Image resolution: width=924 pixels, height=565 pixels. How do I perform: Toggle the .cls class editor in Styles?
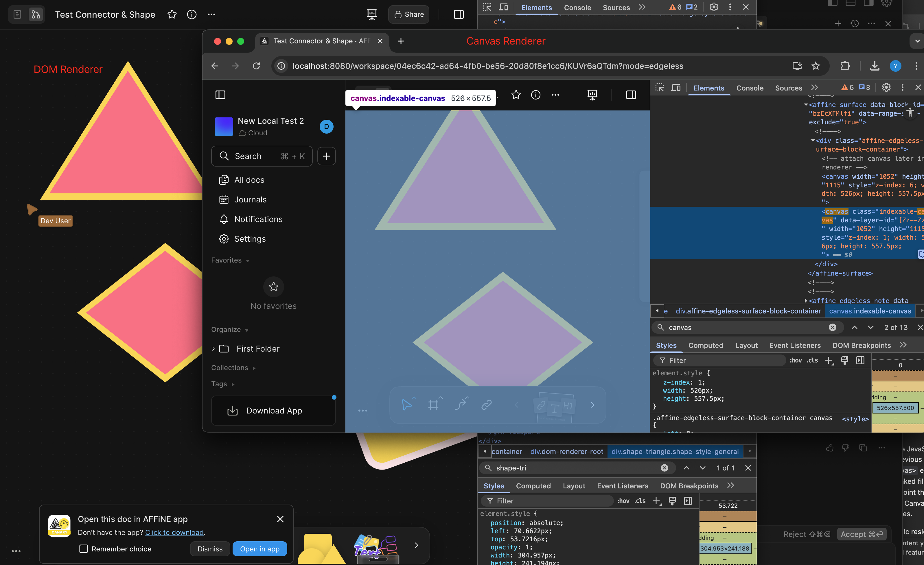812,360
